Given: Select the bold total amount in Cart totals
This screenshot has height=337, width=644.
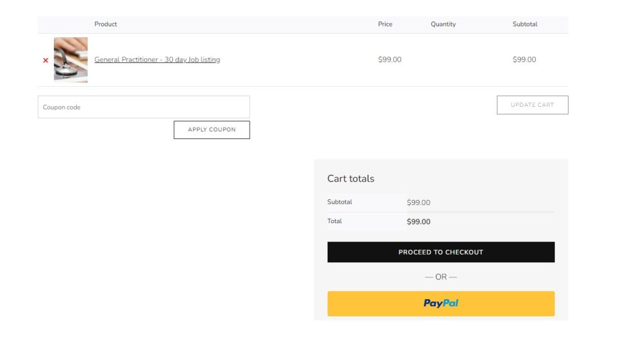Looking at the screenshot, I should click(x=418, y=222).
